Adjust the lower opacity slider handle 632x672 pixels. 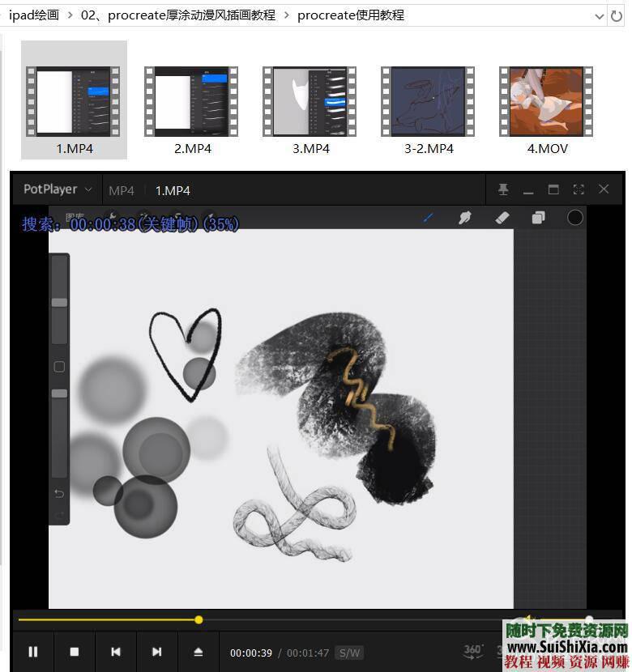59,393
